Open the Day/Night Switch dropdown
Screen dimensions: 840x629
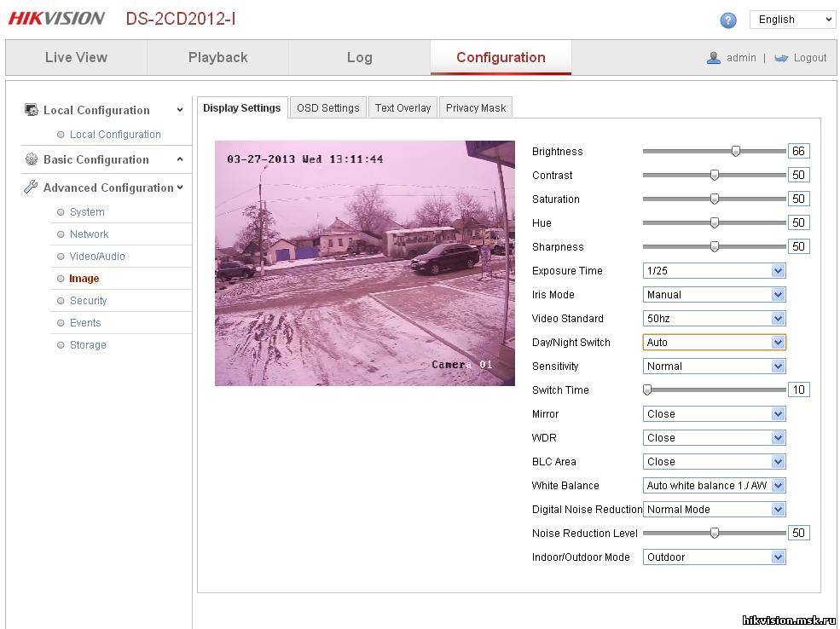pos(714,342)
